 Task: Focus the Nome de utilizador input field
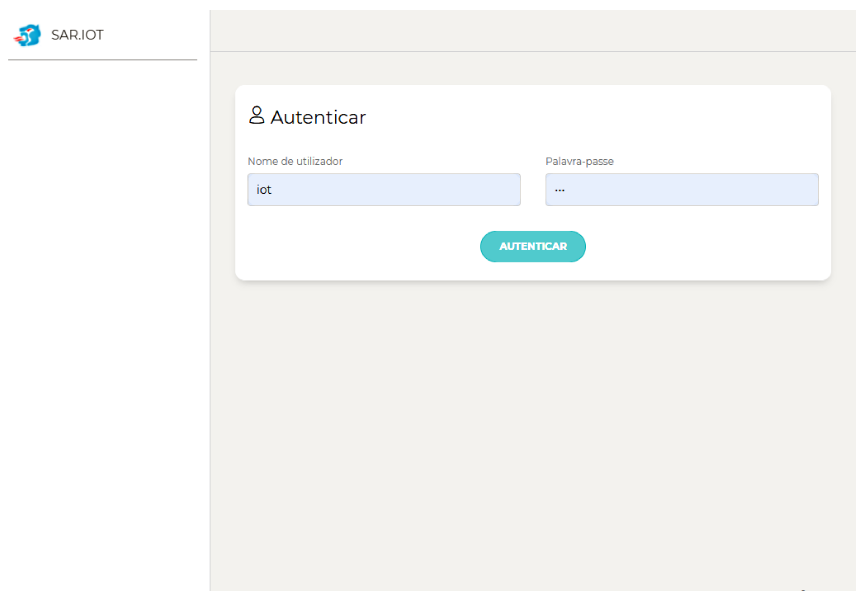coord(384,190)
